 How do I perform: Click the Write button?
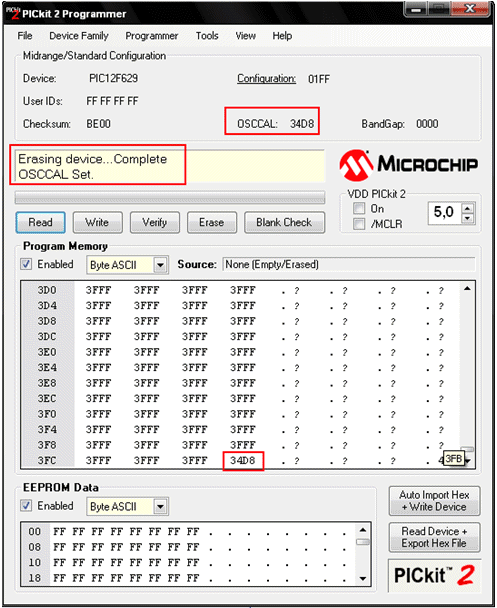point(97,222)
